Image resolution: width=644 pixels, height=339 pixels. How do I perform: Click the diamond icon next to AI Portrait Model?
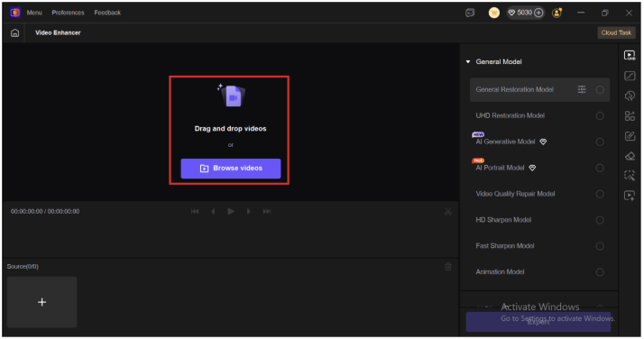click(x=532, y=168)
